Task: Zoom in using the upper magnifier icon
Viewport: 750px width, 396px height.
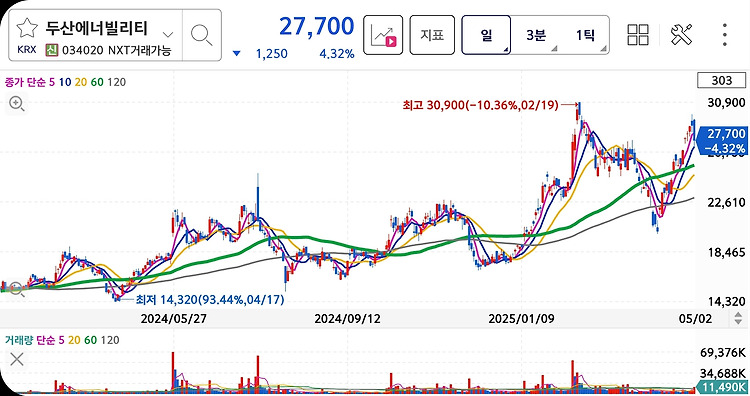Action: coord(17,103)
